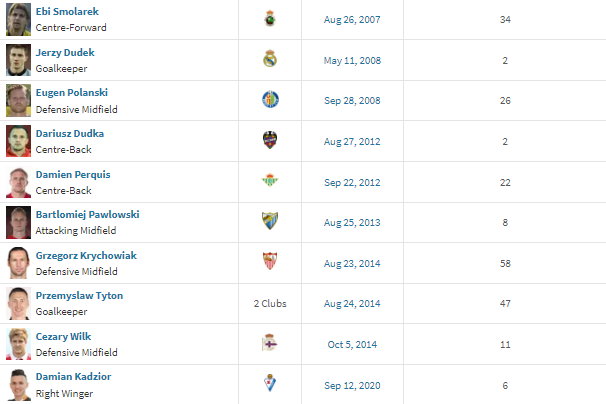This screenshot has width=606, height=404.
Task: Click the Levante crest beside Dariusz Dudka
Action: coord(270,140)
